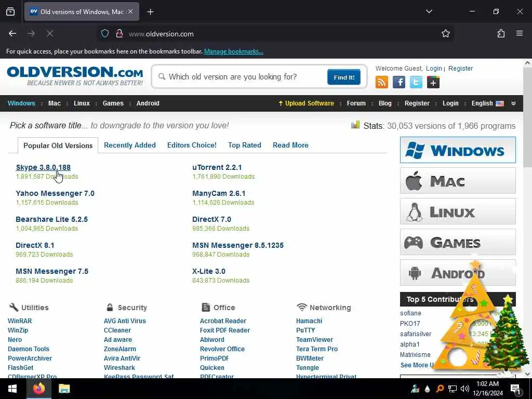The width and height of the screenshot is (532, 399).
Task: Click the tracking protection shield icon
Action: (105, 33)
